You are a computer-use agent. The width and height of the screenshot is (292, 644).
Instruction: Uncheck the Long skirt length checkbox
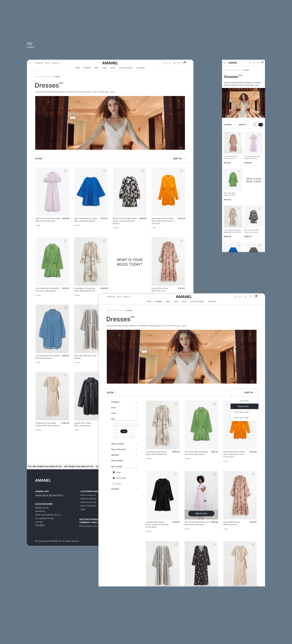[x=114, y=472]
